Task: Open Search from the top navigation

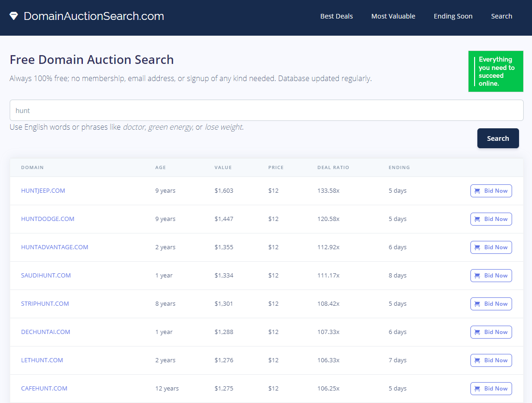Action: [501, 16]
